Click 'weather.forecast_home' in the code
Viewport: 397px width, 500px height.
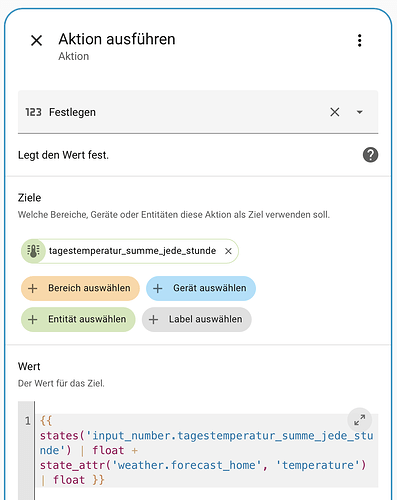(x=187, y=465)
